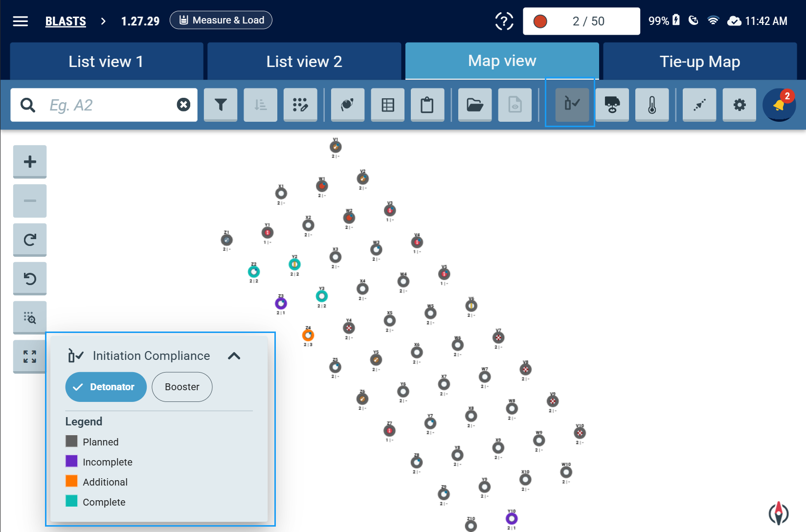806x532 pixels.
Task: Click the sort order icon
Action: point(261,105)
